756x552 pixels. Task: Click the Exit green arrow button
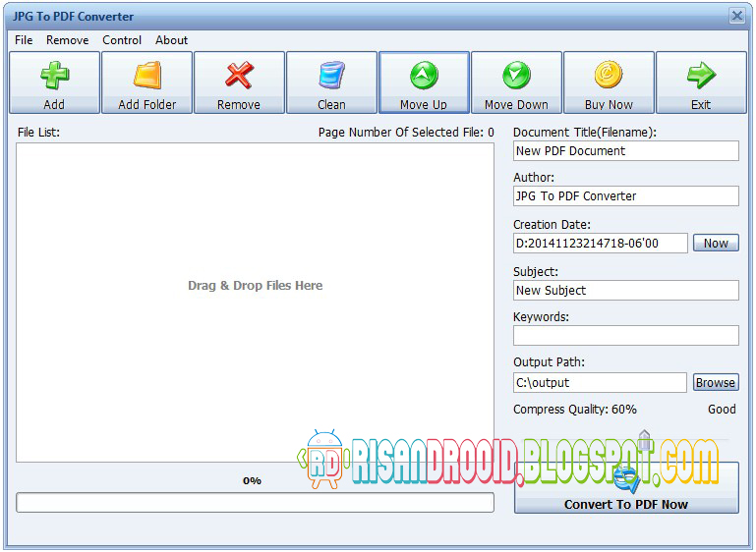coord(701,83)
